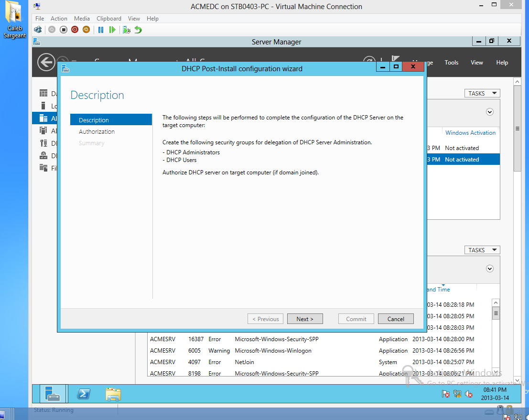This screenshot has height=420, width=529.
Task: Pause the virtual machine
Action: [100, 30]
